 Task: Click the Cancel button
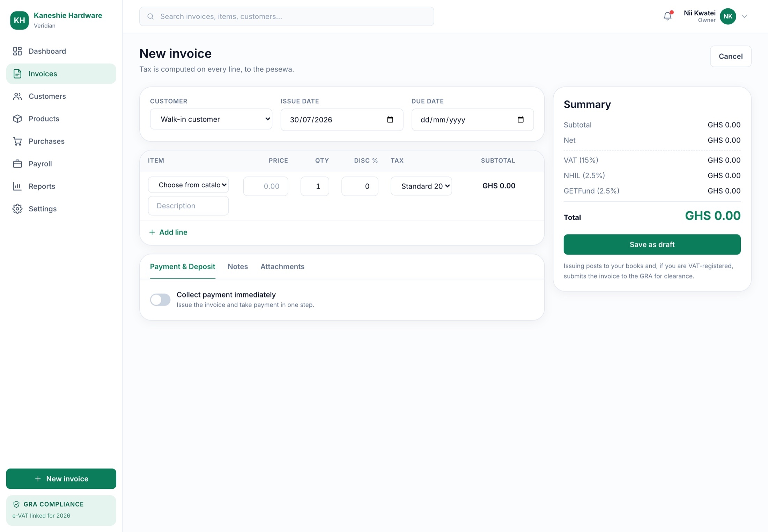click(x=731, y=56)
